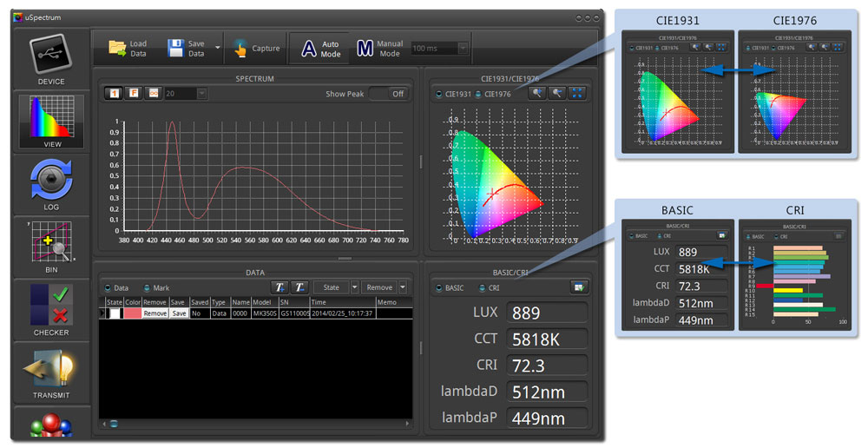Open the State dropdown arrow
This screenshot has height=448, width=868.
354,287
